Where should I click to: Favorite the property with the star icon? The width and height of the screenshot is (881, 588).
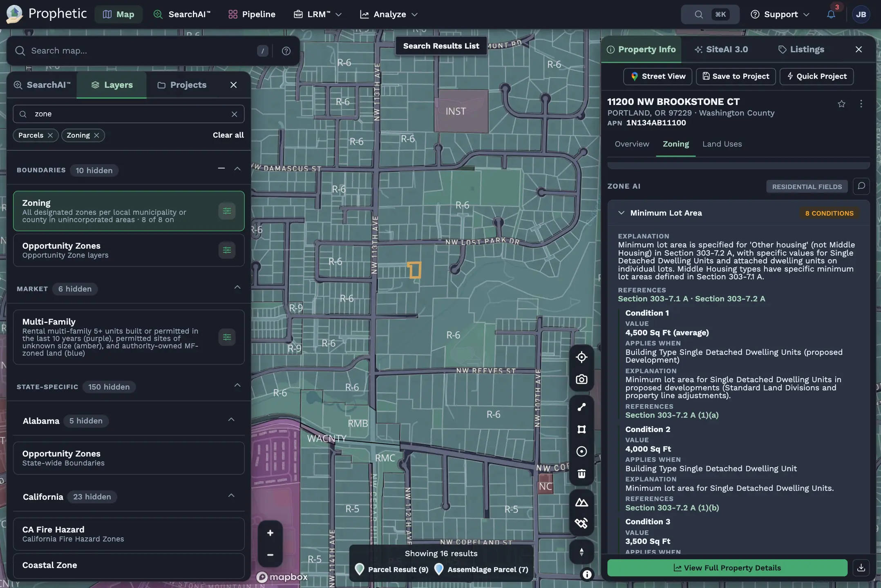[x=841, y=104]
